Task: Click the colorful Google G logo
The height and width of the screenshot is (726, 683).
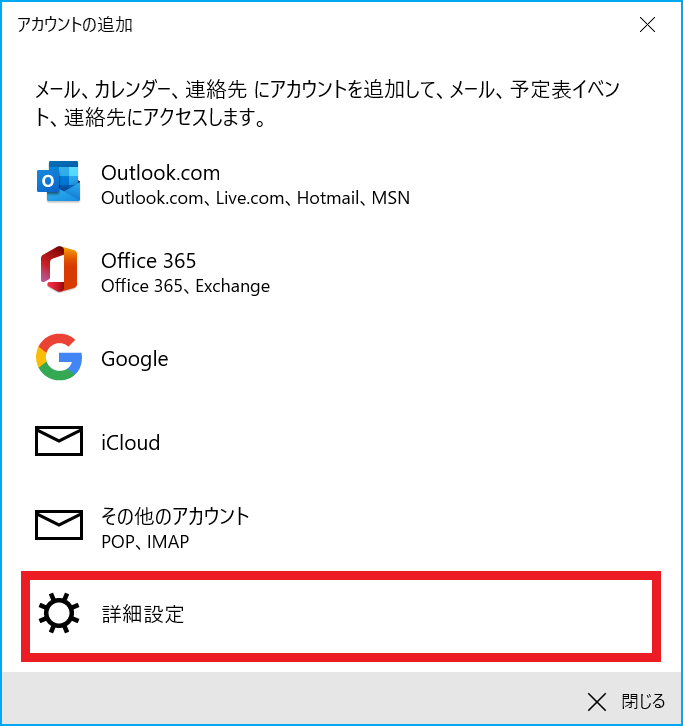Action: [59, 357]
